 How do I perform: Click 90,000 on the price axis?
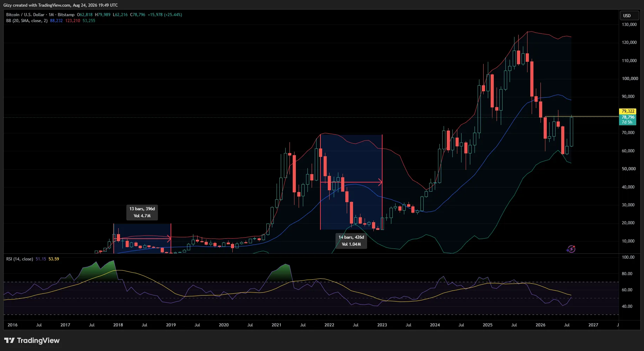[628, 97]
